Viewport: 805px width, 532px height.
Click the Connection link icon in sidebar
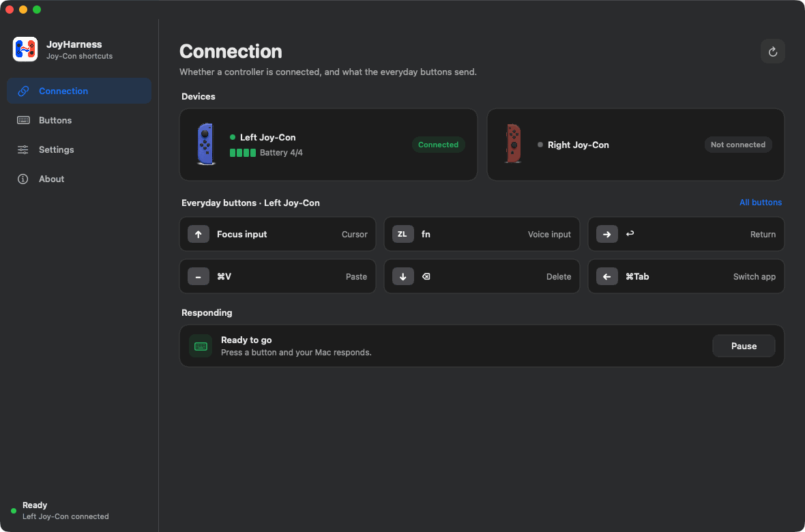click(23, 91)
